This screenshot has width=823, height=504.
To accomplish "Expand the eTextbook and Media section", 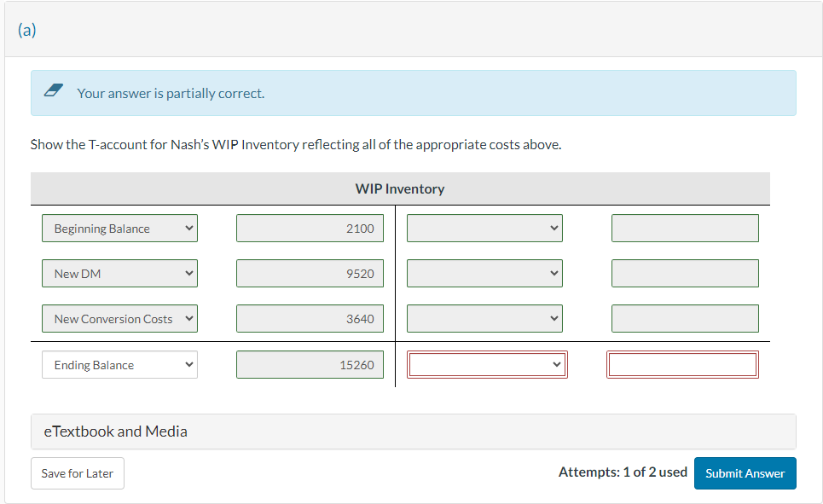I will (x=413, y=432).
